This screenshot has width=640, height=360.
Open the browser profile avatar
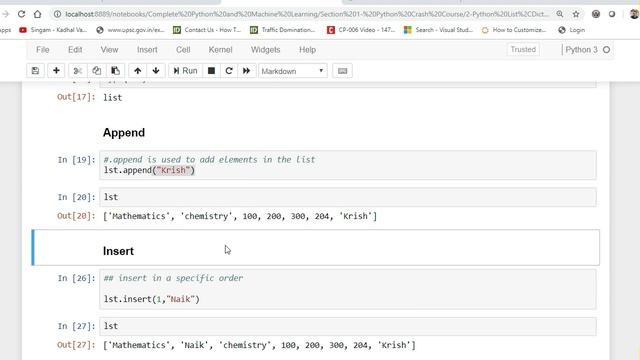pos(634,14)
